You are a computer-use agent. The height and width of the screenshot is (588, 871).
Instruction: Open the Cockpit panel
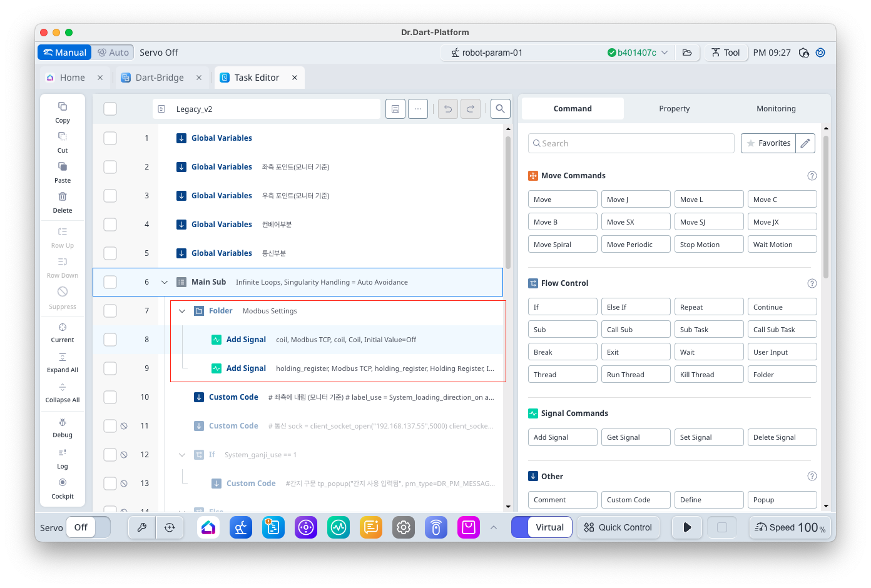coord(63,483)
